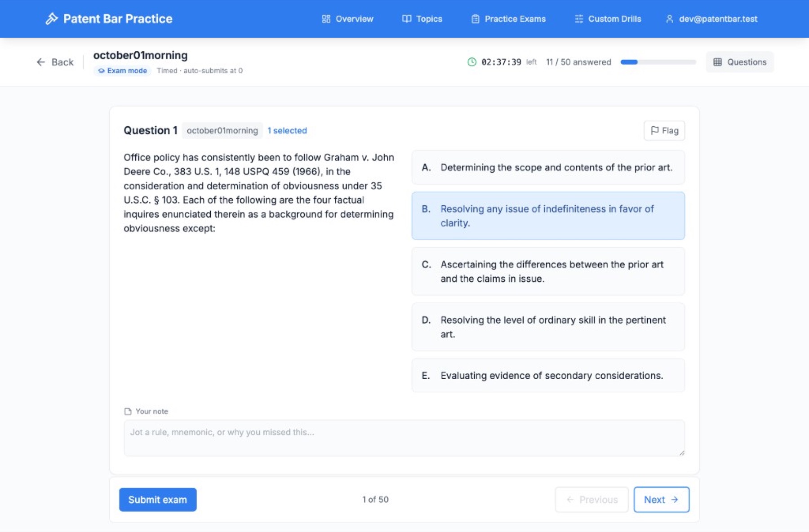Image resolution: width=809 pixels, height=532 pixels.
Task: Click the Practice Exams clipboard icon
Action: (x=475, y=19)
